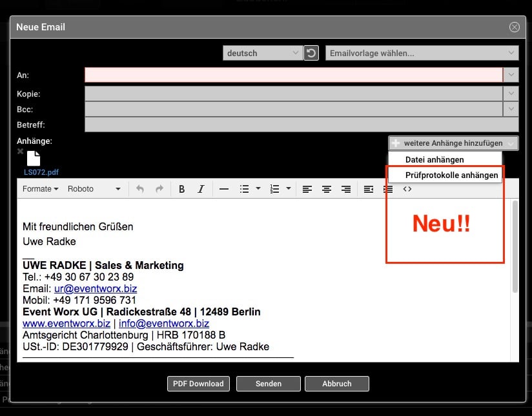Toggle italic formatting in editor toolbar
532x416 pixels.
point(201,189)
